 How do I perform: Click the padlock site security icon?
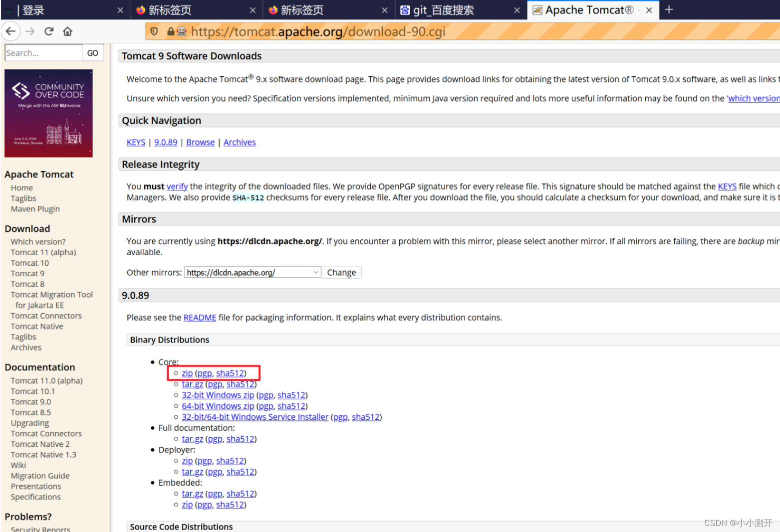(171, 31)
